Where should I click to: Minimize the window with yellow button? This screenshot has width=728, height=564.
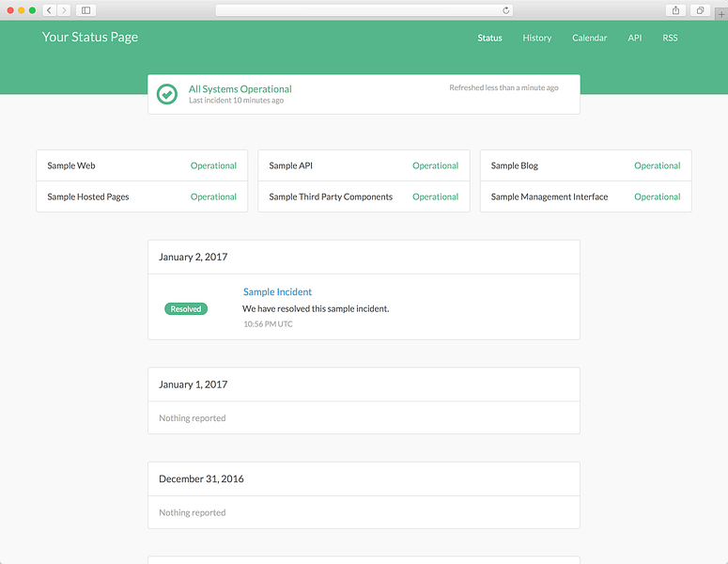click(22, 10)
